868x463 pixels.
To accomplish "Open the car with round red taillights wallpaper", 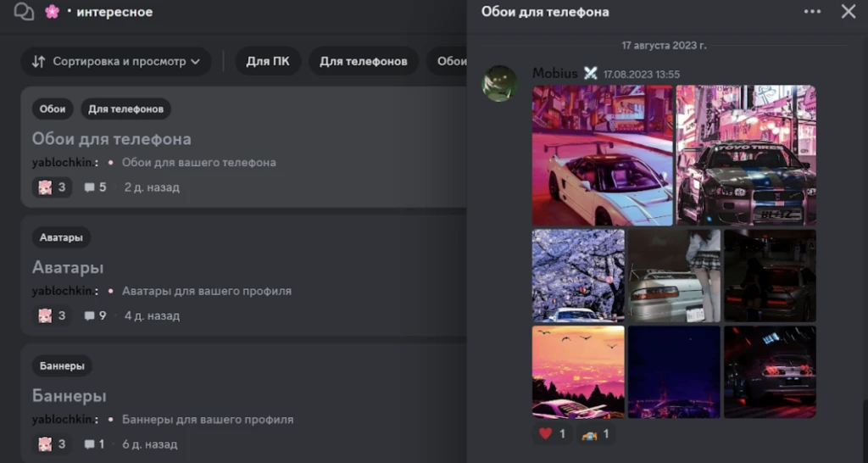I will pyautogui.click(x=770, y=371).
